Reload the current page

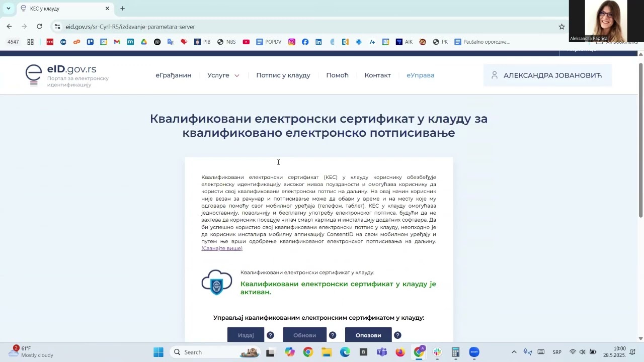pyautogui.click(x=39, y=27)
